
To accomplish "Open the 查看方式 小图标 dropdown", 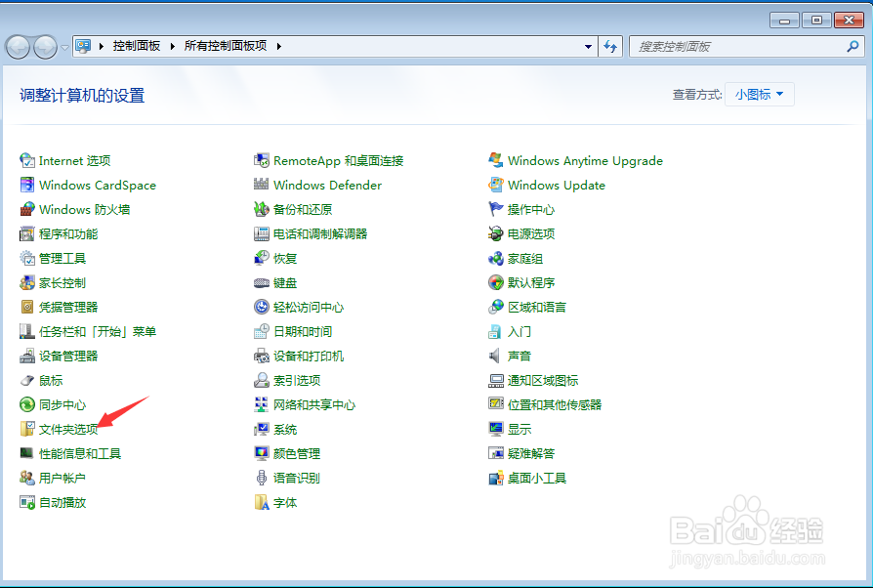I will (760, 95).
